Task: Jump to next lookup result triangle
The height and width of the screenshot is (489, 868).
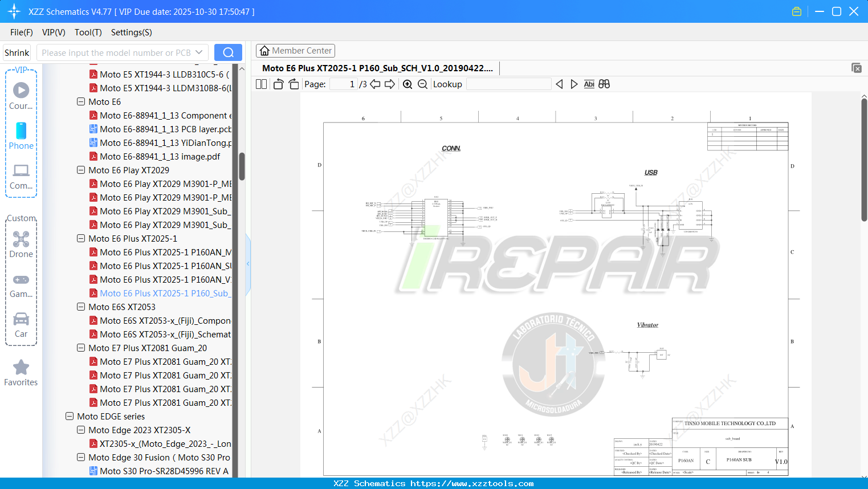Action: 574,84
